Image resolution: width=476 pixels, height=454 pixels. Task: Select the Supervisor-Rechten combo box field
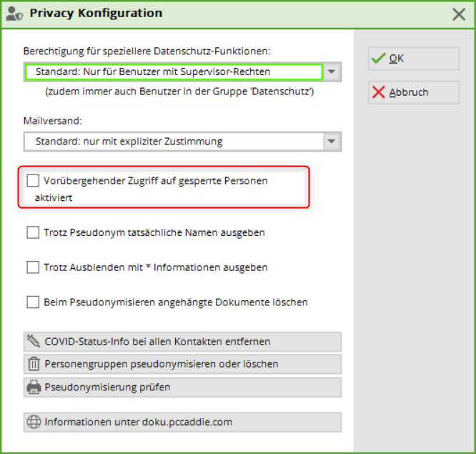173,71
